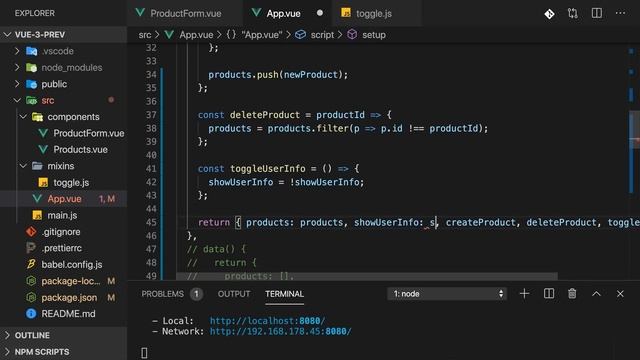This screenshot has width=640, height=360.
Task: Select App.vue file in explorer
Action: tap(64, 199)
